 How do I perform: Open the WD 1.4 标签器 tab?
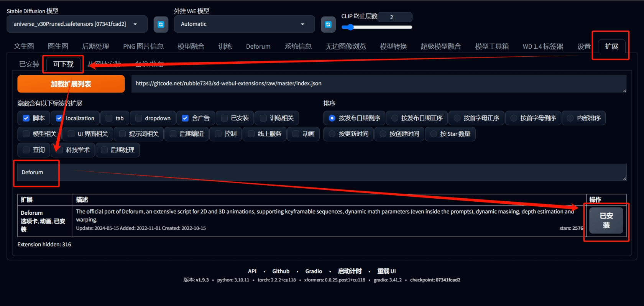click(x=543, y=46)
